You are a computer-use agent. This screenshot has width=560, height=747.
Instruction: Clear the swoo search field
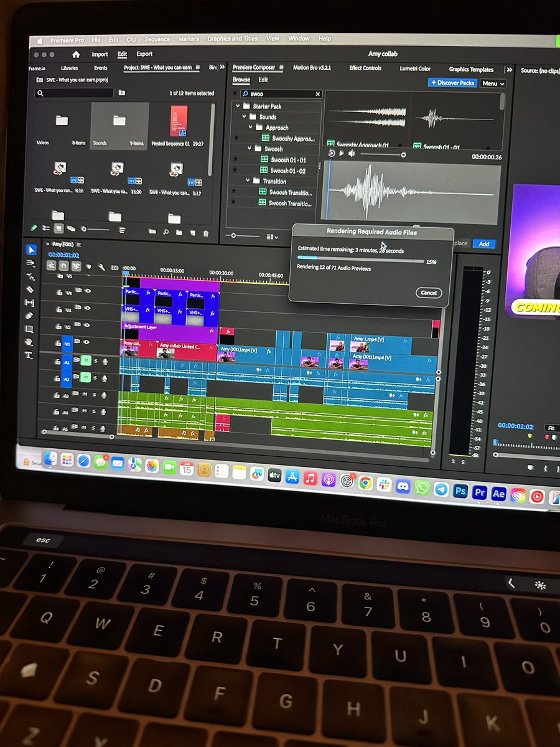click(317, 94)
